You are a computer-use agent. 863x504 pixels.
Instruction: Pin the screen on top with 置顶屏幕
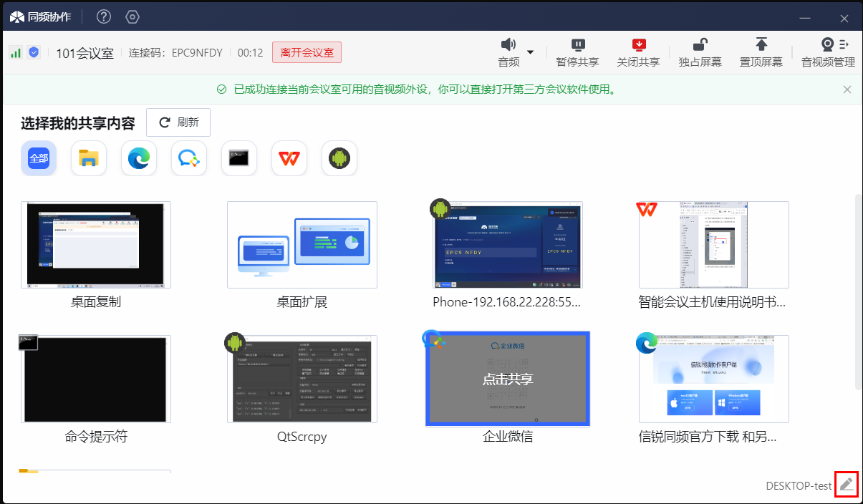point(761,53)
